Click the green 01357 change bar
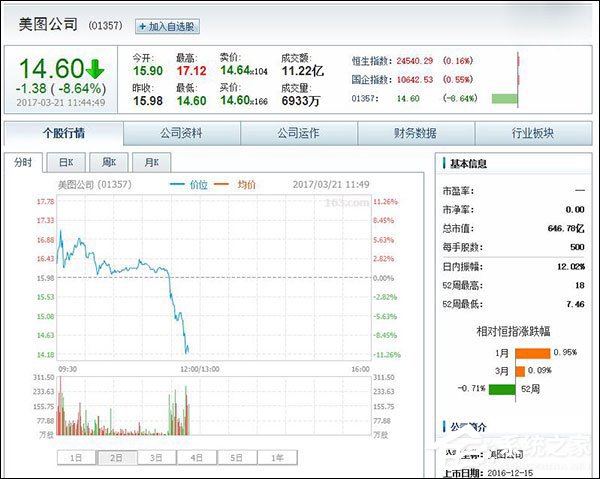The image size is (600, 479). [x=504, y=99]
